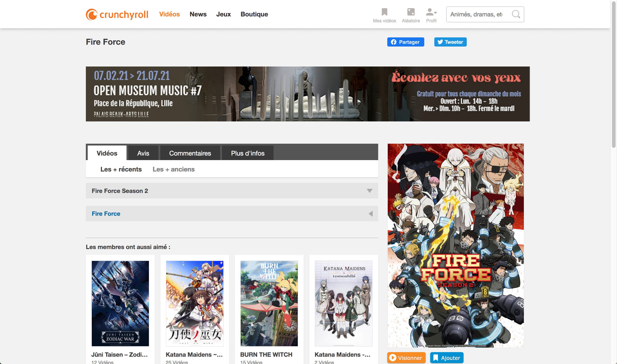Open the Plus d'infos tab

248,153
